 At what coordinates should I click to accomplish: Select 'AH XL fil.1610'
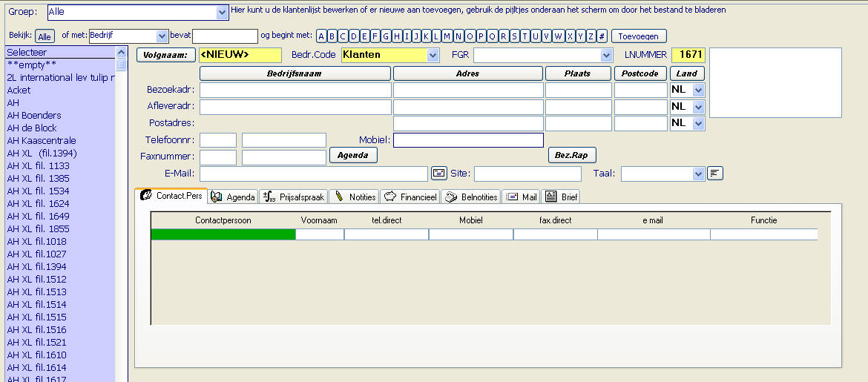36,355
